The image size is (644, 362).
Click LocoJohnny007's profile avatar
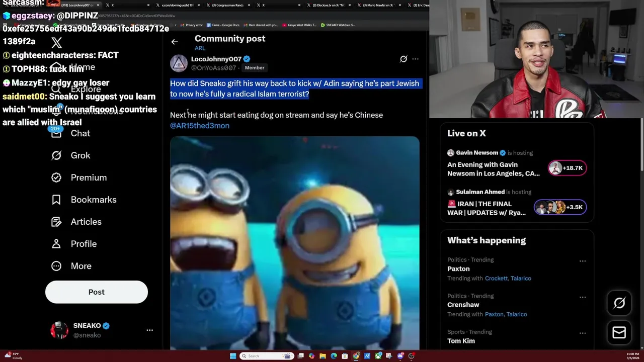[x=179, y=63]
